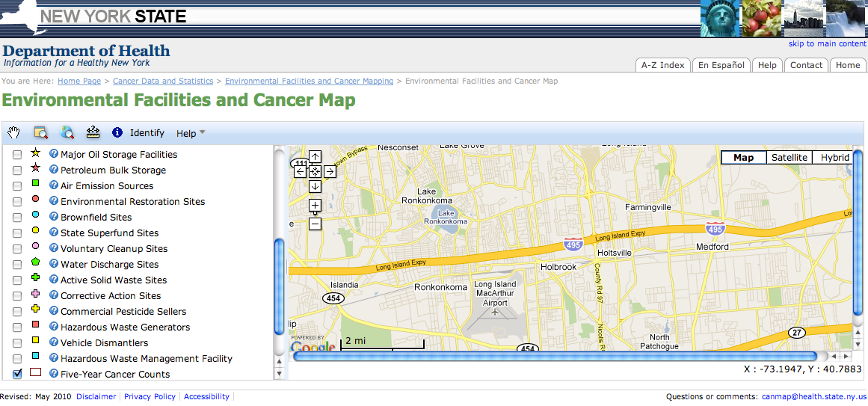Viewport: 868px width, 406px height.
Task: Open the Disclaimer link
Action: click(x=96, y=396)
